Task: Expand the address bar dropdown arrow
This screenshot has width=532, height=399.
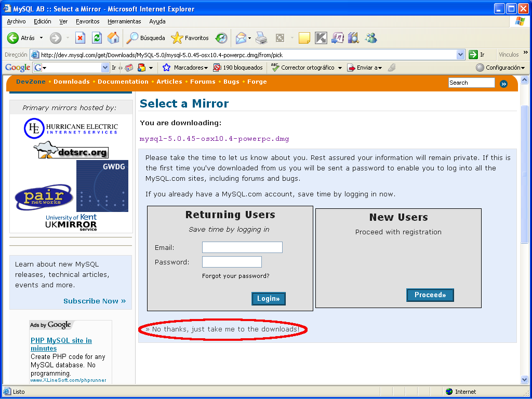Action: (460, 55)
